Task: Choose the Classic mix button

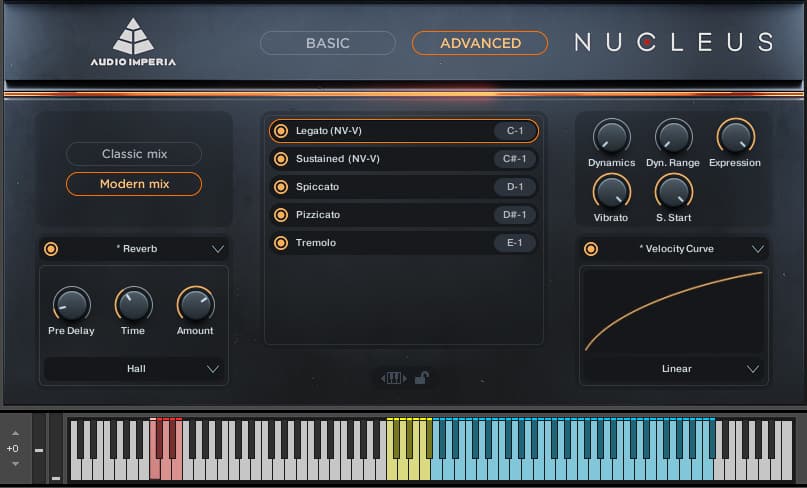Action: click(134, 154)
